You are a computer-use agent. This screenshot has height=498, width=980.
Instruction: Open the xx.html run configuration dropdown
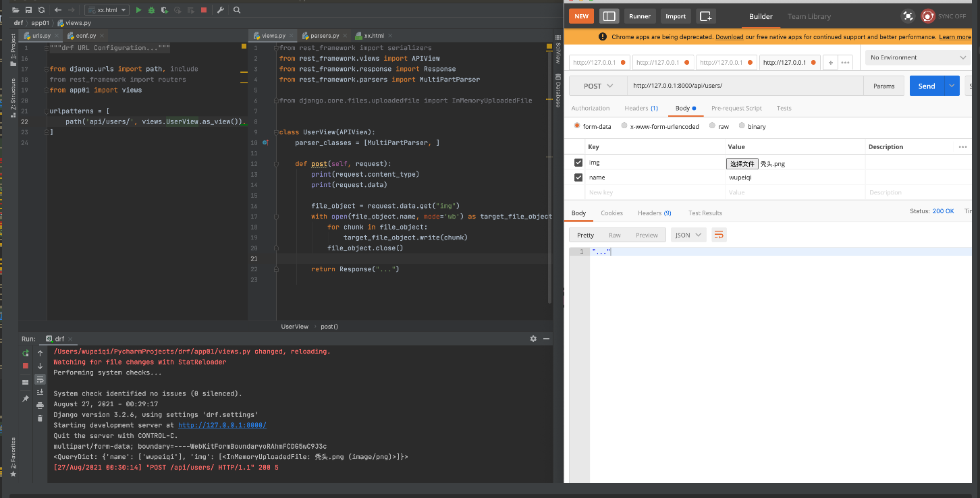[107, 10]
